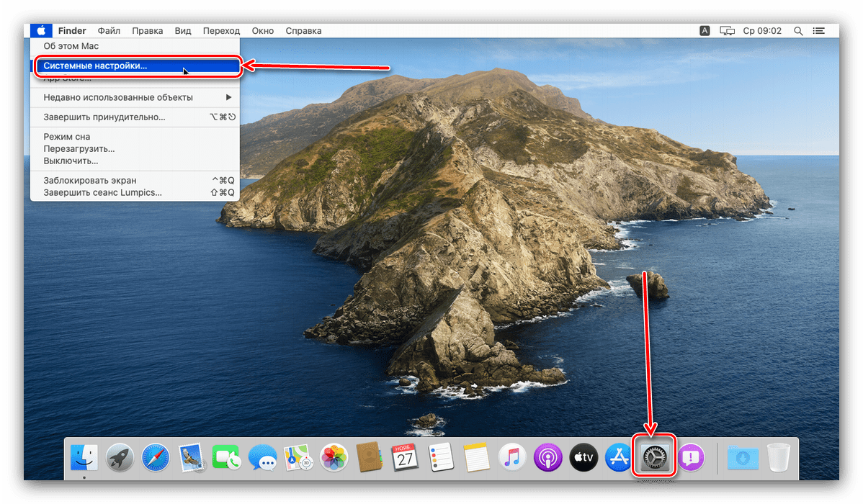Open the Apple TV app icon
This screenshot has width=863, height=504.
click(x=583, y=457)
